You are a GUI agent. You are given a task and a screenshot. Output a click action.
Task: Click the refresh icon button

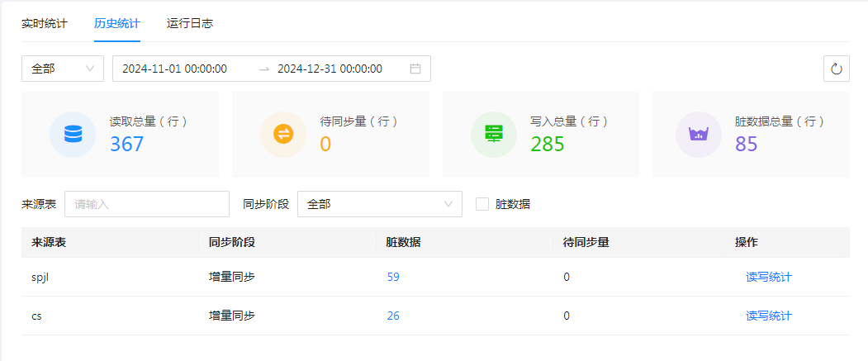tap(836, 69)
